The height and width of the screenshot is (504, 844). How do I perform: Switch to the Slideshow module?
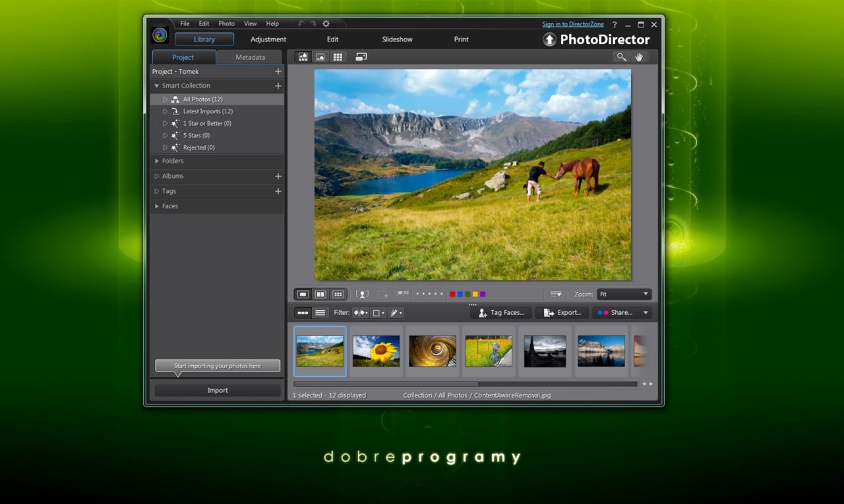coord(398,40)
